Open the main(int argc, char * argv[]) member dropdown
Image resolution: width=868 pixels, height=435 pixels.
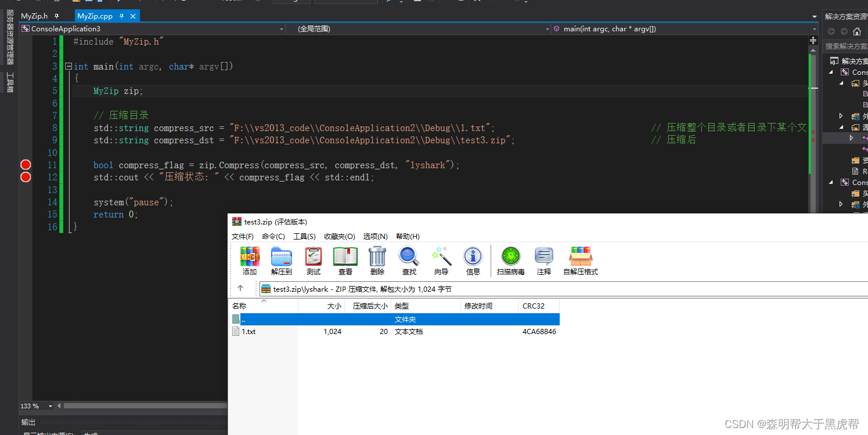[x=814, y=29]
